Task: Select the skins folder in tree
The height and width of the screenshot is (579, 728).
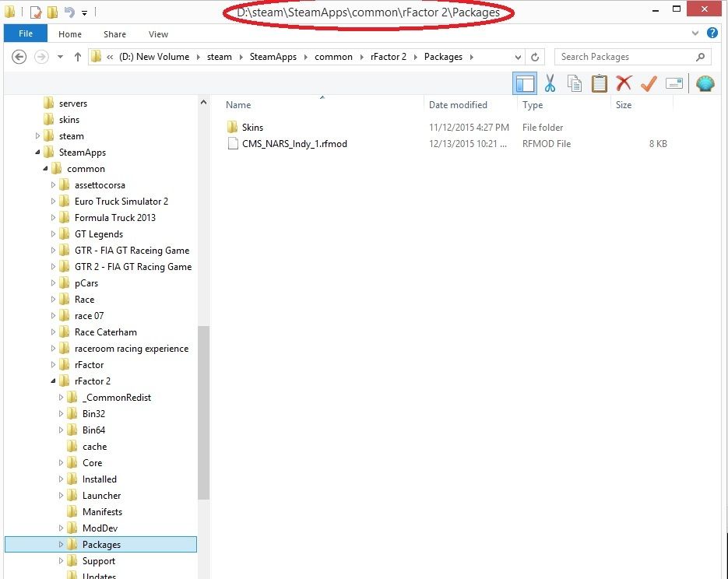Action: (x=69, y=120)
